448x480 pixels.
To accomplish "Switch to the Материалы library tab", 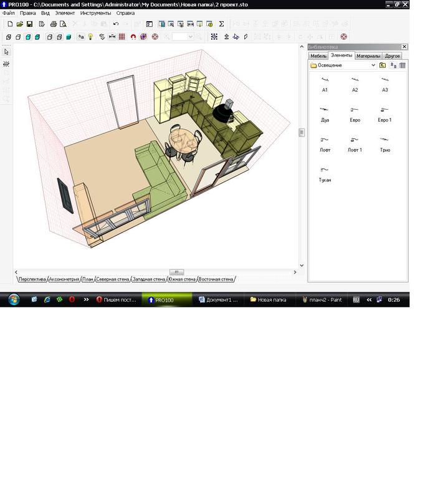I will (368, 55).
